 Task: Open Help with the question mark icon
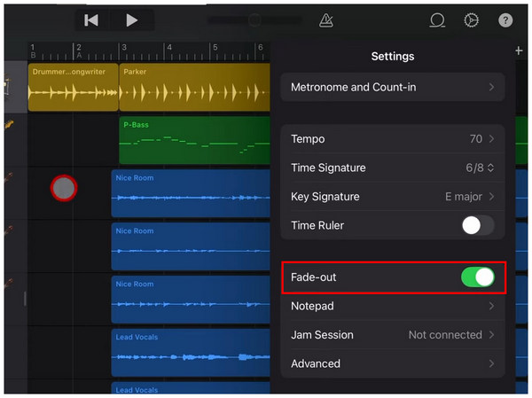tap(505, 20)
